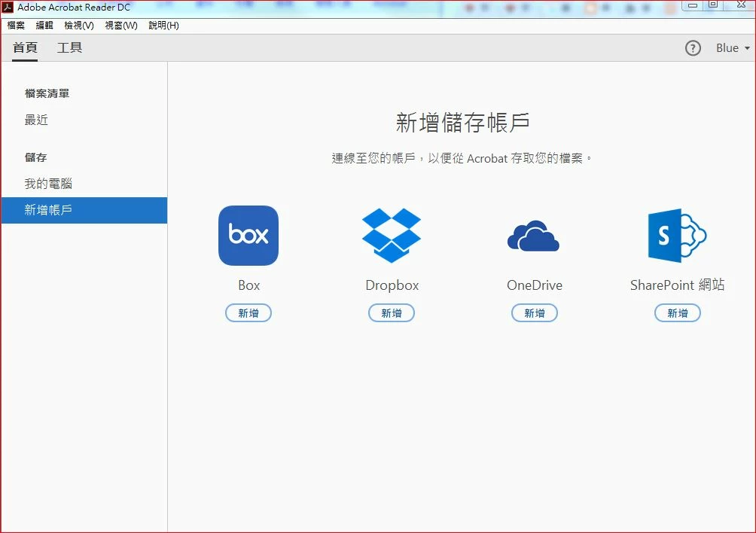Switch to the 首頁 tab
The height and width of the screenshot is (533, 756).
pos(25,47)
